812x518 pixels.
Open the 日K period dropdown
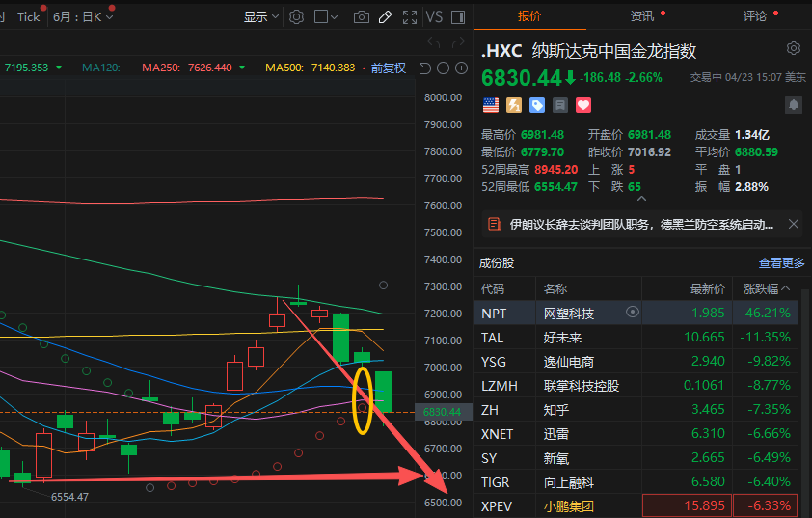click(83, 17)
